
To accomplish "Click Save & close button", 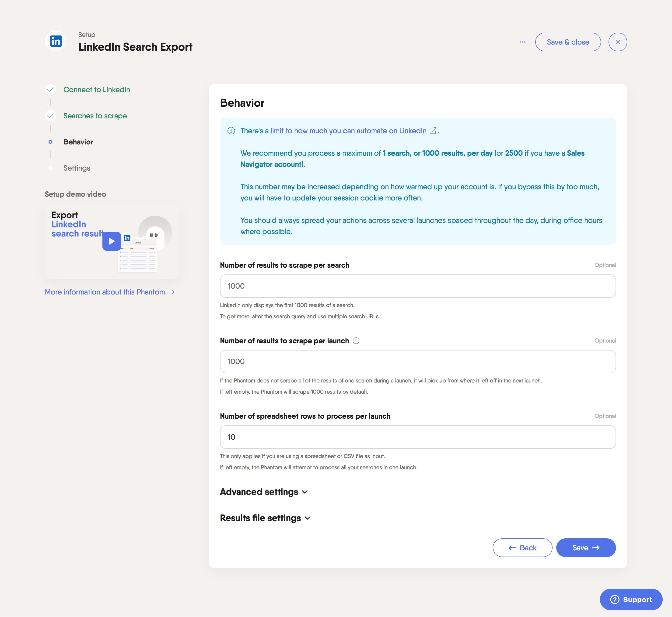I will 568,42.
